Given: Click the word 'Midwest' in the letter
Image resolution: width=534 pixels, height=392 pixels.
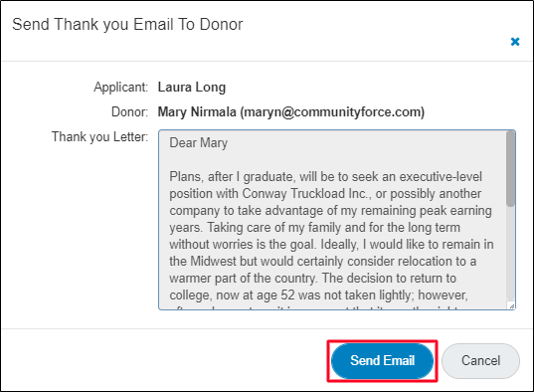Looking at the screenshot, I should [x=213, y=261].
